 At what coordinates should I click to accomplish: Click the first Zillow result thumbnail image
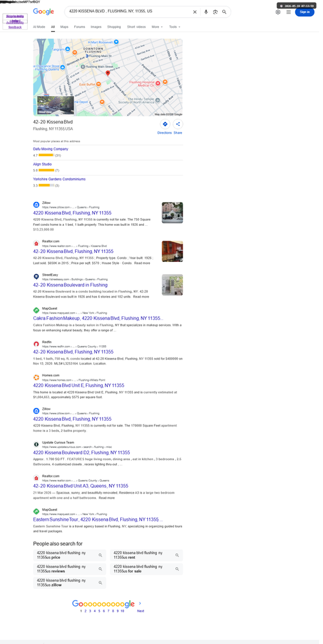172,212
